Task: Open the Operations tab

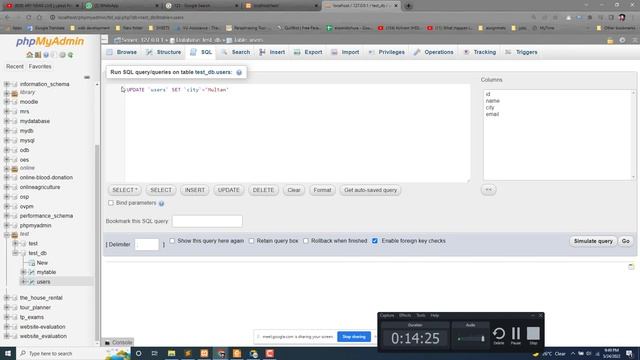Action: 433,52
